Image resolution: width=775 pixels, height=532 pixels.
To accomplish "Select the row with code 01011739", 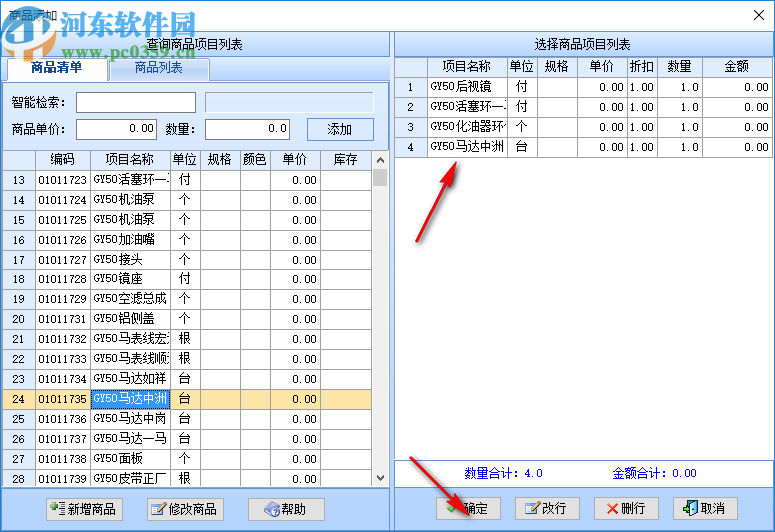I will click(187, 478).
